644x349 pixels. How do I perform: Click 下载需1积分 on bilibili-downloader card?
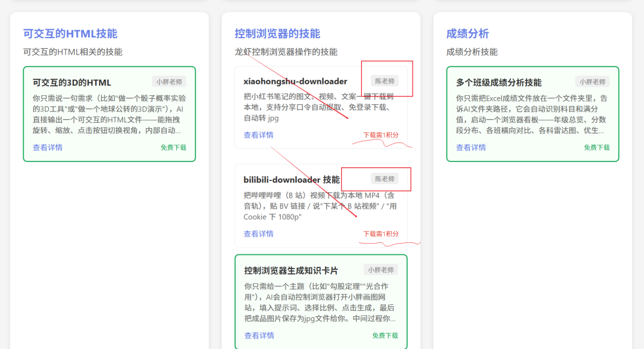tap(380, 234)
